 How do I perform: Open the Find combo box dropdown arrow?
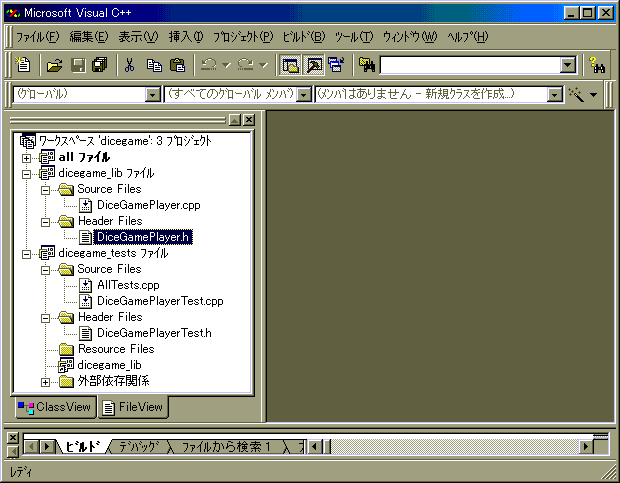pyautogui.click(x=568, y=65)
